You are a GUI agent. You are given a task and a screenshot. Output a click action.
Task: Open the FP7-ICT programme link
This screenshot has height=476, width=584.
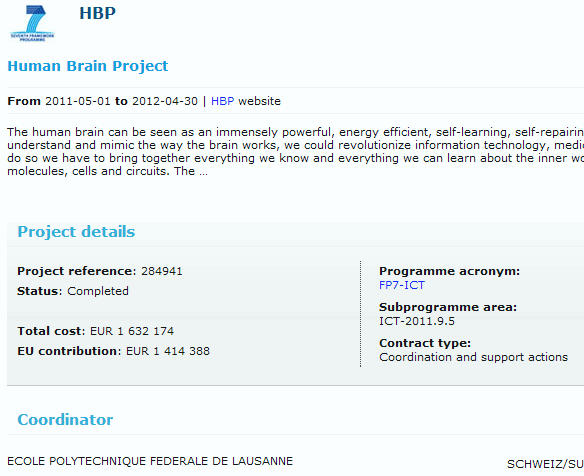[402, 285]
